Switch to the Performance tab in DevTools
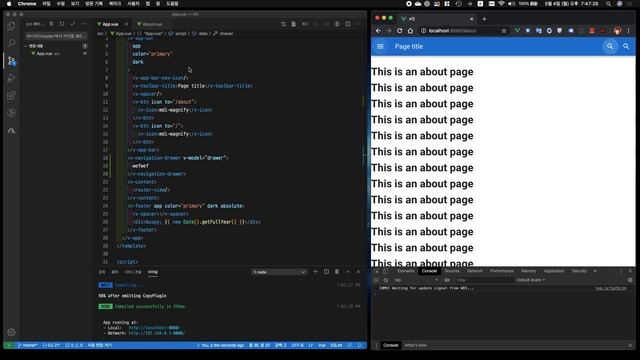The image size is (640, 360). [502, 271]
